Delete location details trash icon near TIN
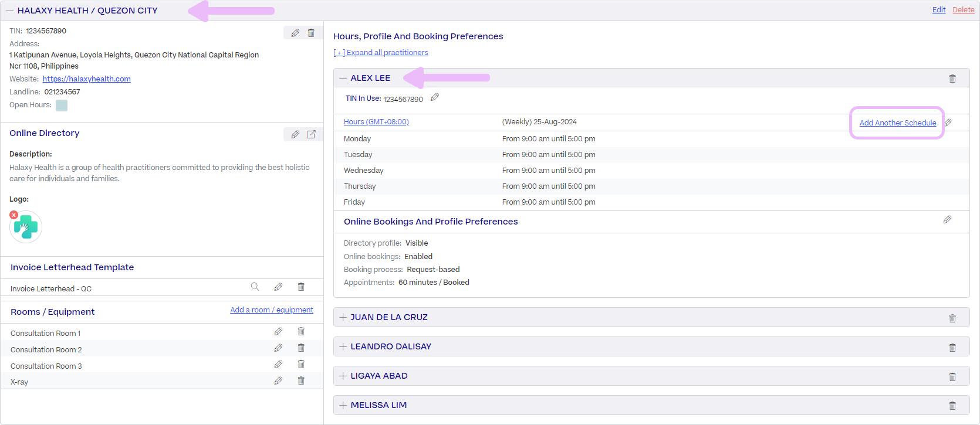This screenshot has height=425, width=980. tap(311, 33)
